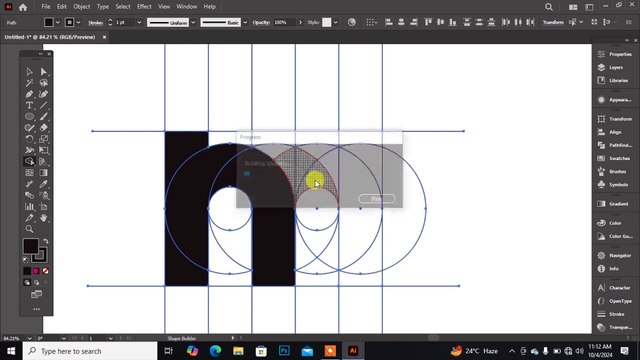The width and height of the screenshot is (640, 360).
Task: Open stroke weight dropdown
Action: (x=139, y=22)
